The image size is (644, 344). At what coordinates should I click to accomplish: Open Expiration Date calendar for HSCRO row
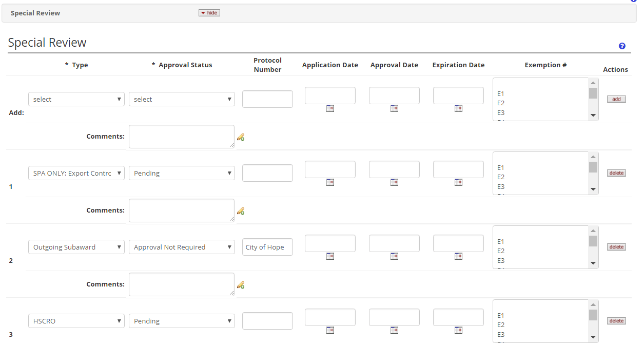click(x=458, y=330)
